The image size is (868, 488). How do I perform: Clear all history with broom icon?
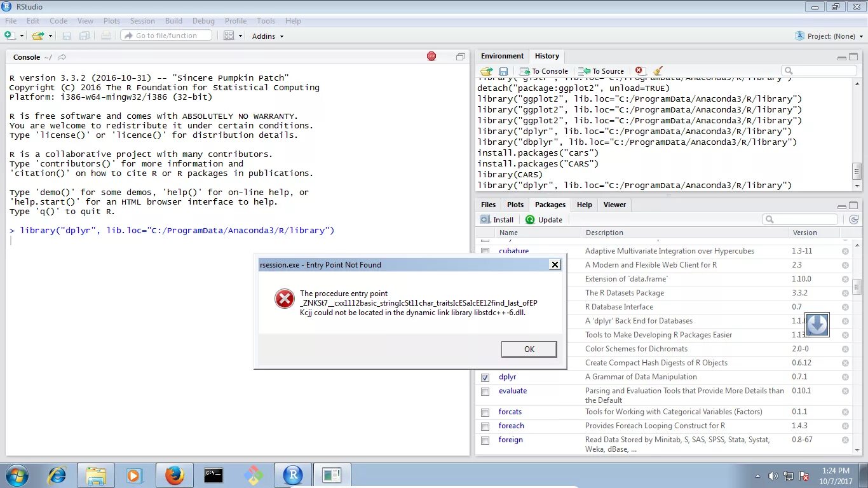coord(658,71)
